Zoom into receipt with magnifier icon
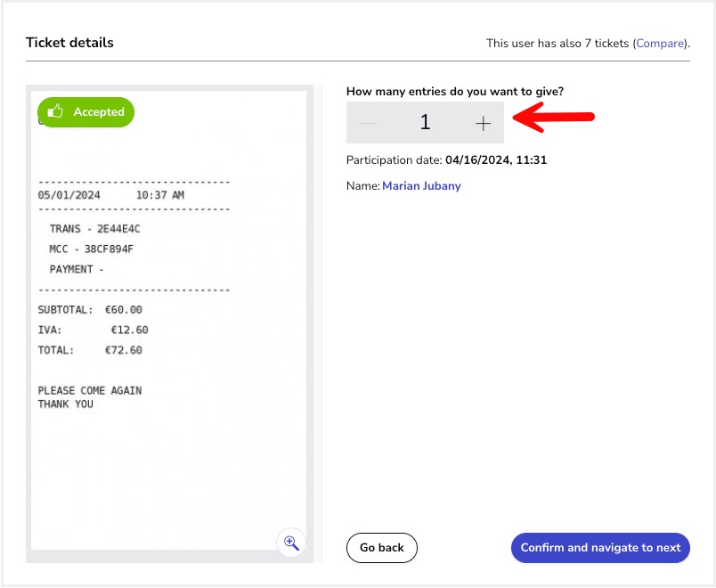This screenshot has height=588, width=716. (291, 543)
